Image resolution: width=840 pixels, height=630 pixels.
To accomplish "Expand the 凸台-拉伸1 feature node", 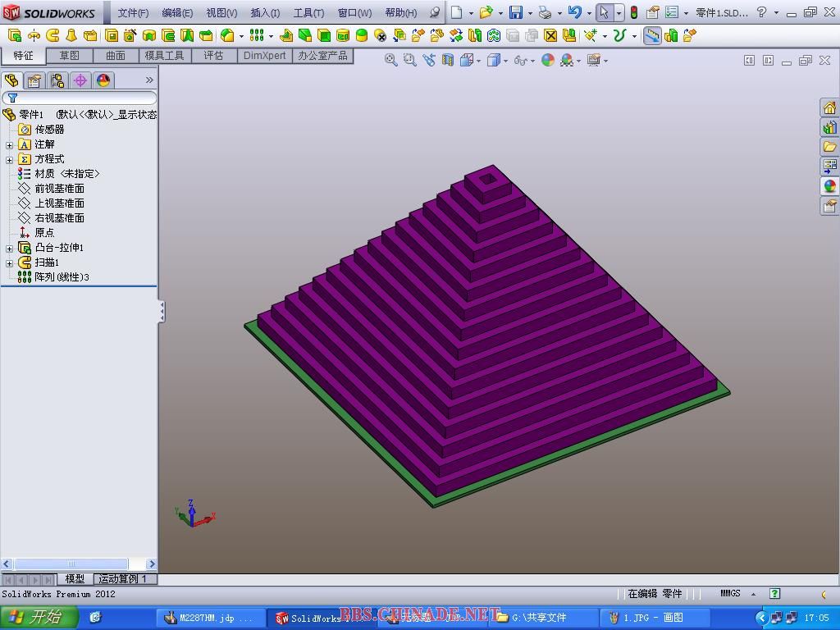I will tap(9, 248).
